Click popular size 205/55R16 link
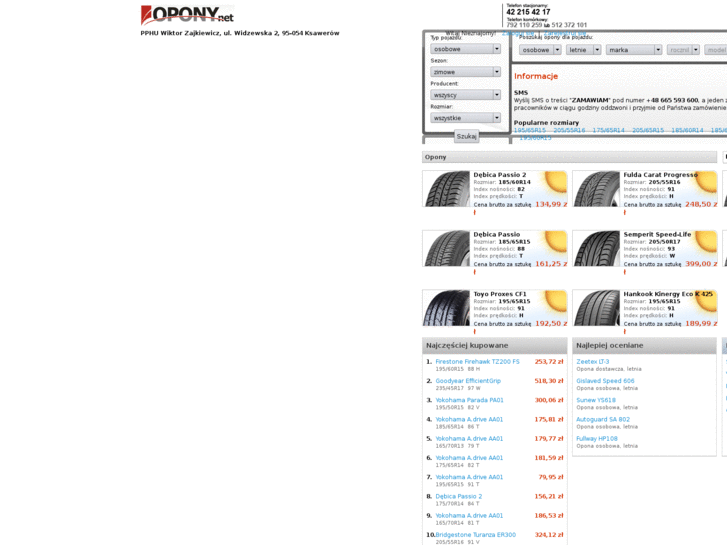This screenshot has height=545, width=727. click(569, 130)
